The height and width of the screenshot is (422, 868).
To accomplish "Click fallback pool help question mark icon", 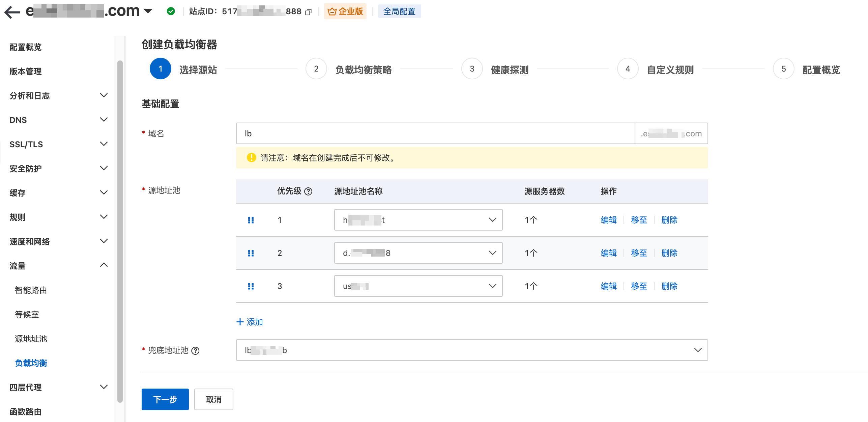I will 195,351.
